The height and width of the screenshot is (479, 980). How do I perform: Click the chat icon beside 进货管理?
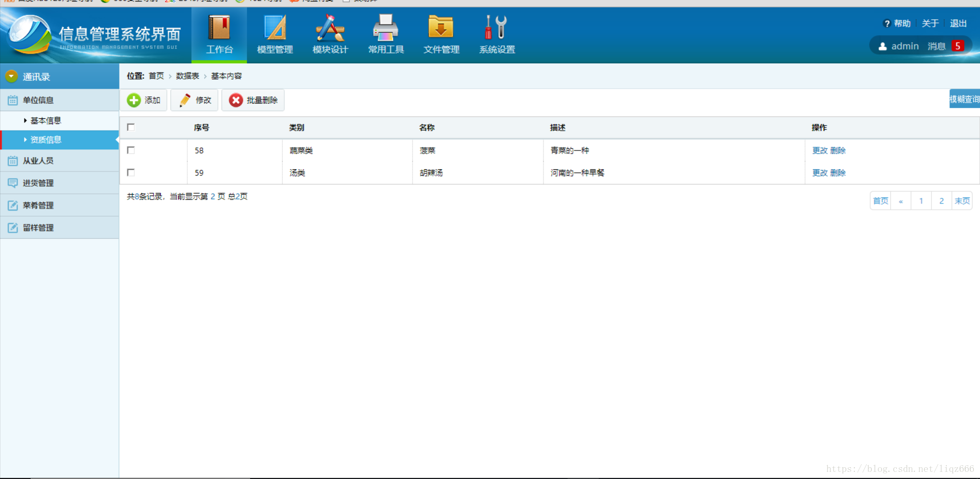click(13, 183)
